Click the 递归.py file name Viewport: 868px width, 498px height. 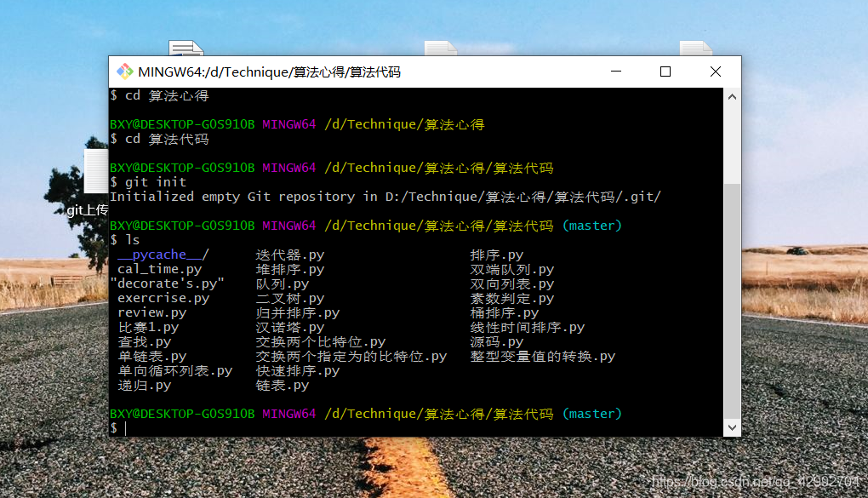click(x=144, y=385)
